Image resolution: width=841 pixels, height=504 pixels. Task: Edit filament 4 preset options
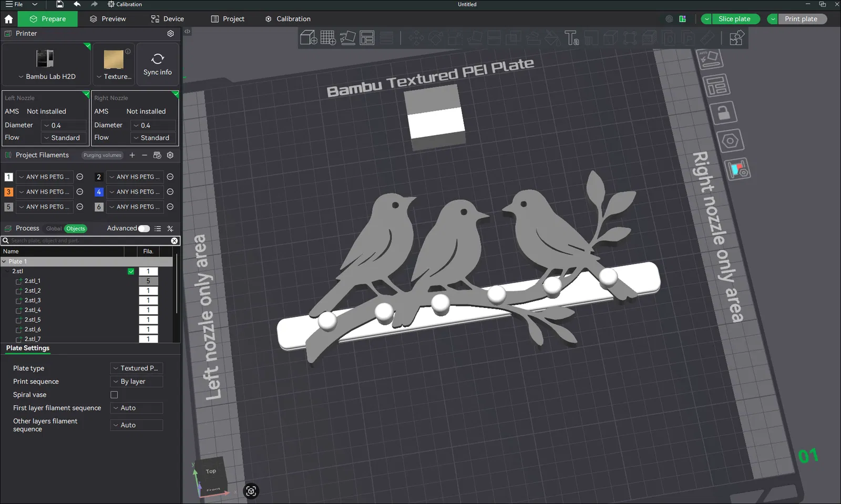[170, 192]
